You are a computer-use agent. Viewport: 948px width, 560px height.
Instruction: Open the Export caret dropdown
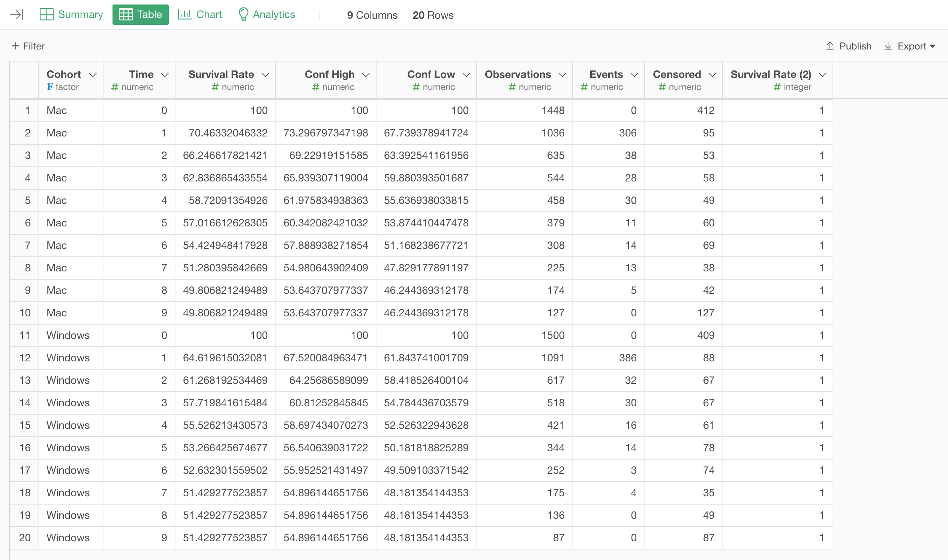(x=933, y=46)
